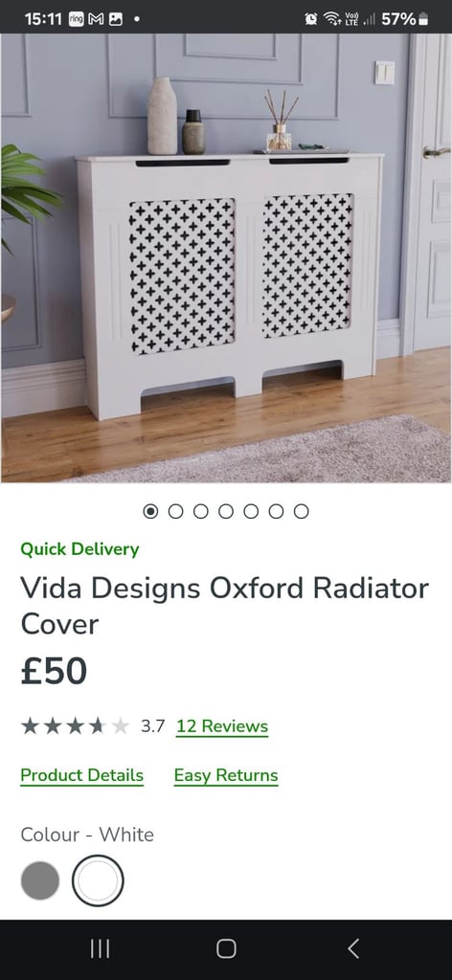Tap the alarm clock status icon
The image size is (452, 980).
(x=310, y=19)
